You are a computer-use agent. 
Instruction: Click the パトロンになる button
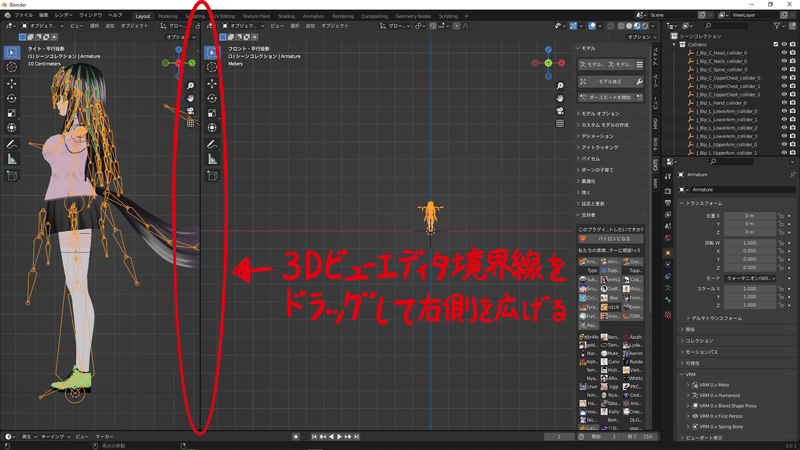[x=611, y=238]
